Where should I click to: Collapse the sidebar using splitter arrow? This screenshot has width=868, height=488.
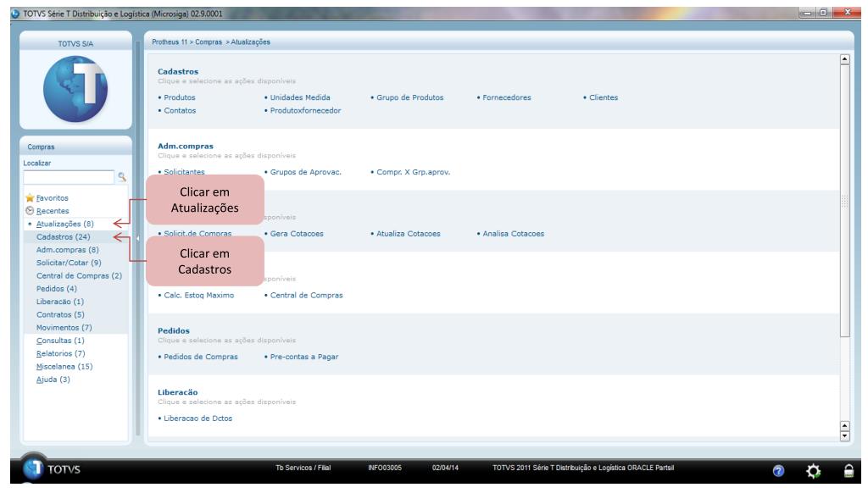tap(138, 238)
